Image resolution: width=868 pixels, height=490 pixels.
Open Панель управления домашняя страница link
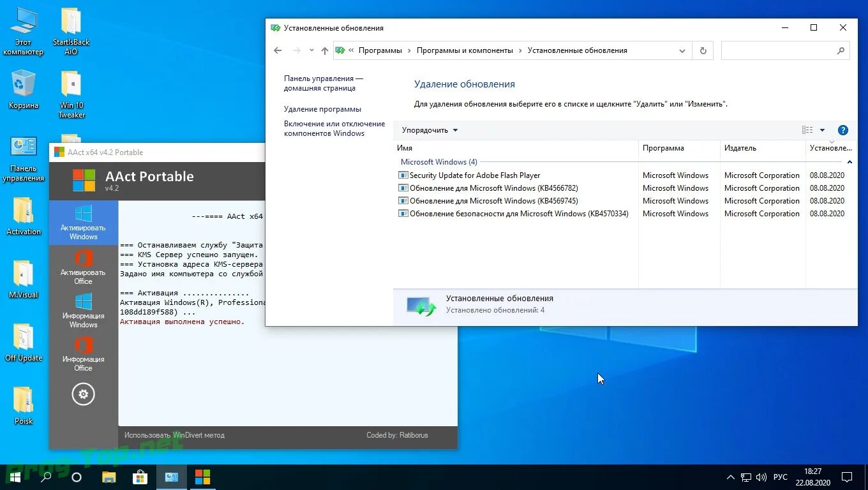click(324, 84)
